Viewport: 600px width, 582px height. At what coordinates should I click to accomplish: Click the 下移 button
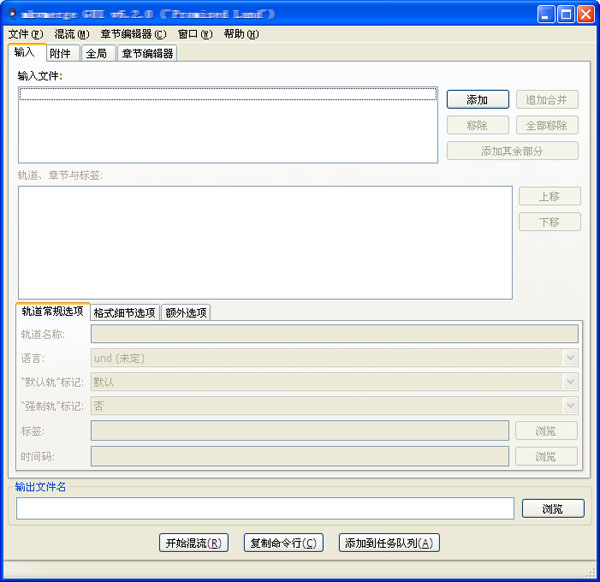pos(549,222)
